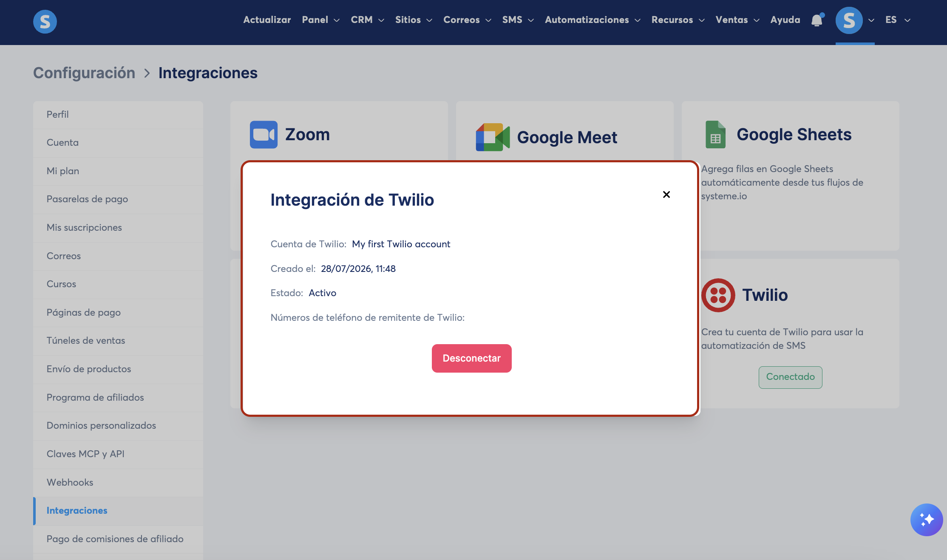Expand the Correos top navigation dropdown
Screen dimensions: 947x560
(x=468, y=20)
